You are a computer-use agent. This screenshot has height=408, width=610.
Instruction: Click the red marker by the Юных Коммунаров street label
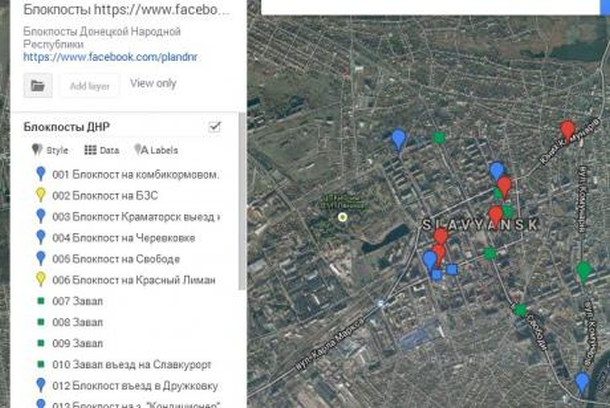point(568,131)
